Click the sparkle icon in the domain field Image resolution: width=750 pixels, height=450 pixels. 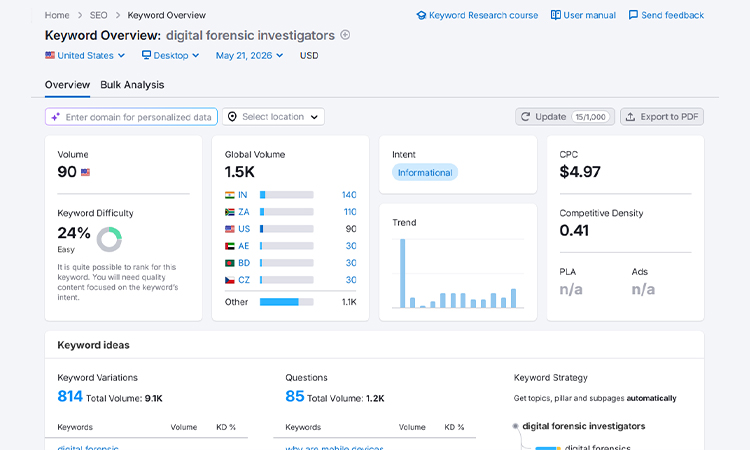point(56,117)
